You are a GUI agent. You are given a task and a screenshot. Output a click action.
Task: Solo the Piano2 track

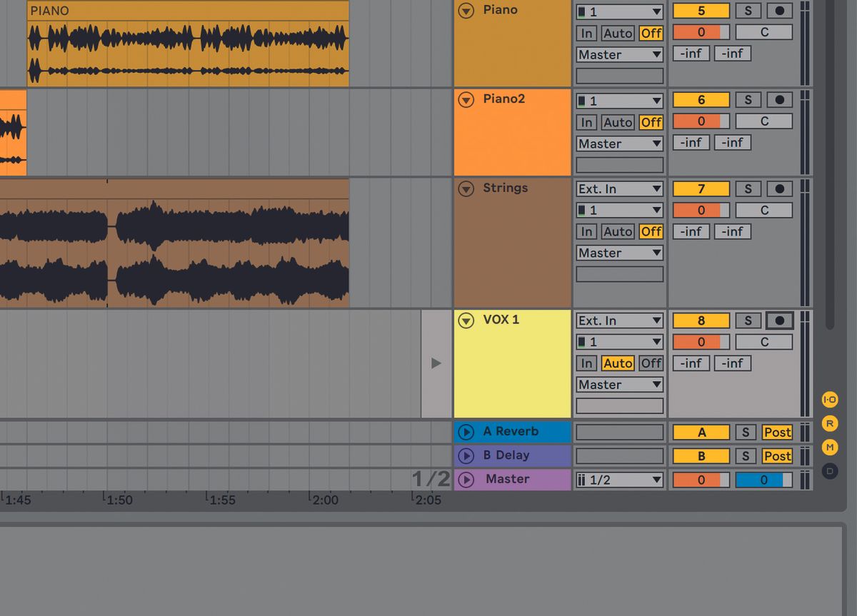(748, 99)
